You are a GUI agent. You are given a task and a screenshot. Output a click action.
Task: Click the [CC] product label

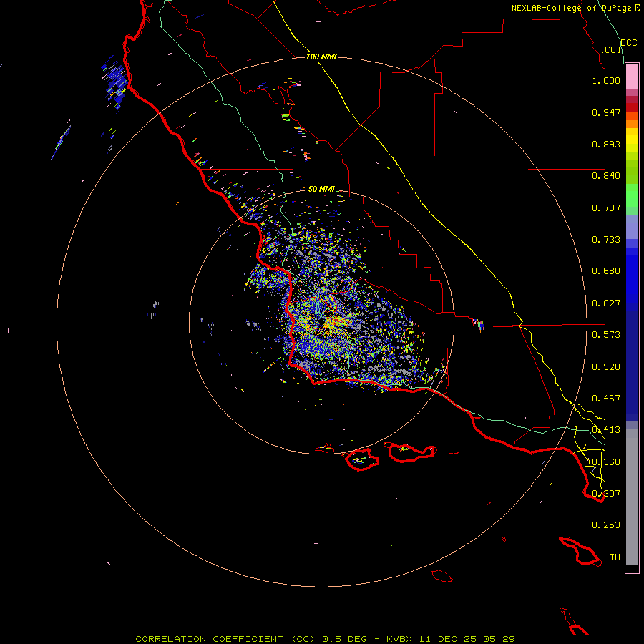point(611,49)
